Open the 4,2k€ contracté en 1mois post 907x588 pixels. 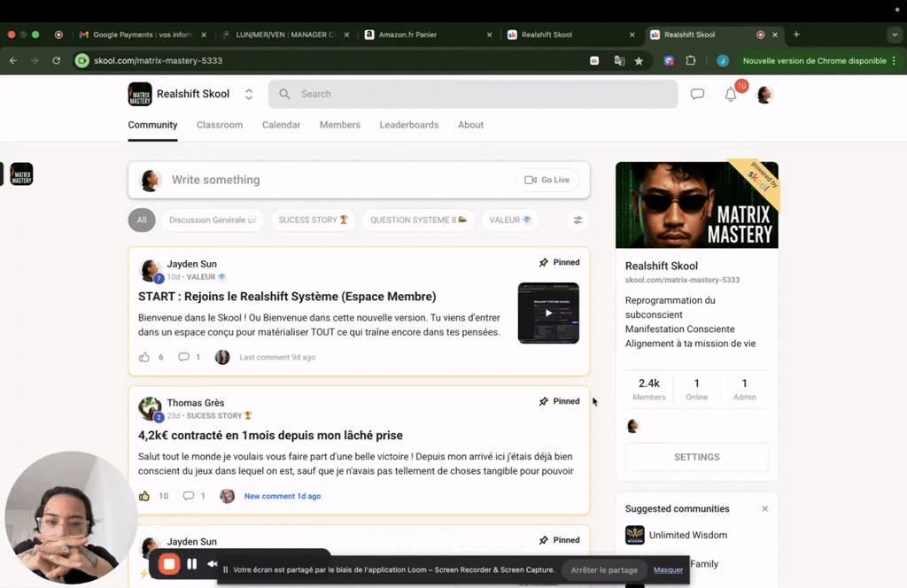click(x=270, y=436)
